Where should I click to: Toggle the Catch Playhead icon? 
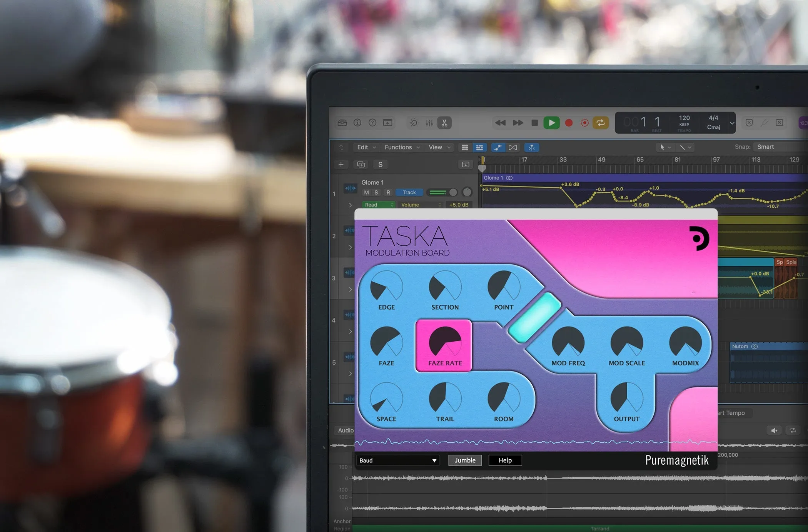531,147
